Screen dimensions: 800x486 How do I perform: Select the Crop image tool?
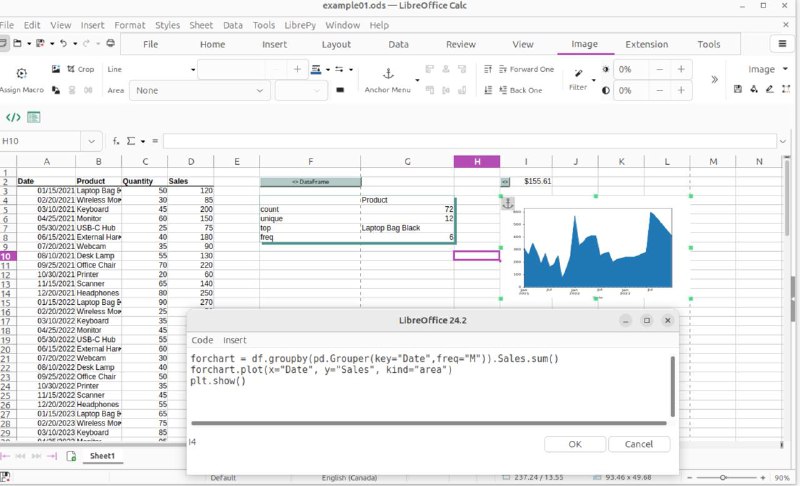[x=81, y=69]
